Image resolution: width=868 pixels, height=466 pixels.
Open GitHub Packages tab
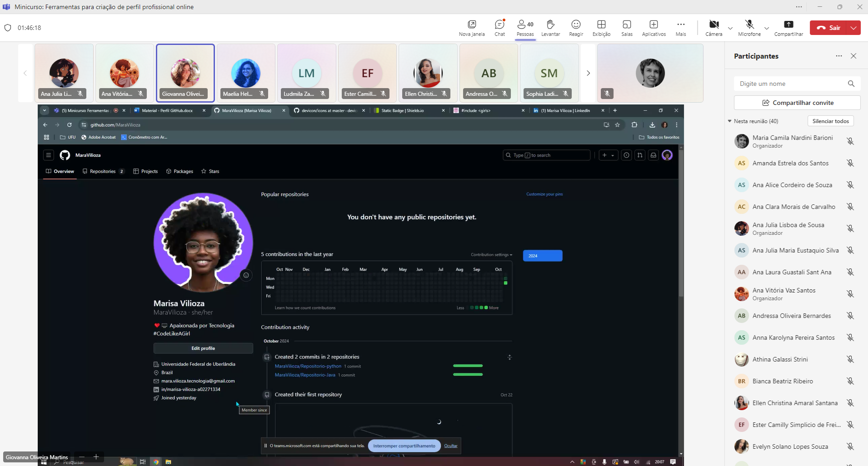pos(180,171)
